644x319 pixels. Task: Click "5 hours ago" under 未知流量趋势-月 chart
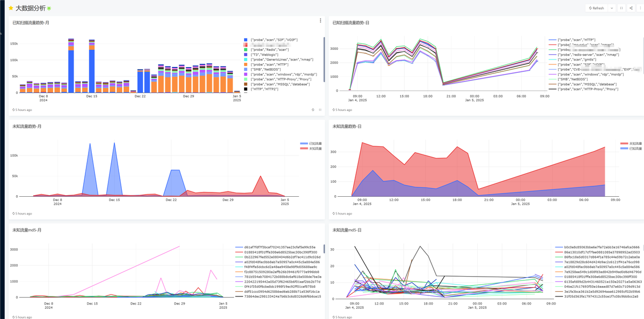[x=24, y=213]
